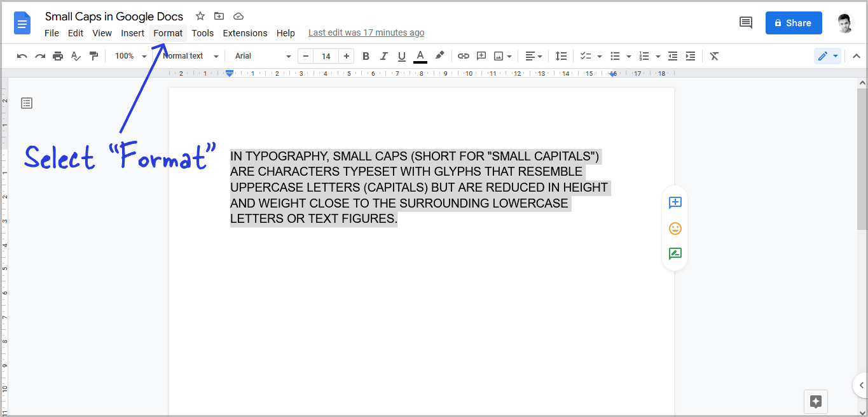Click the Google Docs home icon

[22, 24]
